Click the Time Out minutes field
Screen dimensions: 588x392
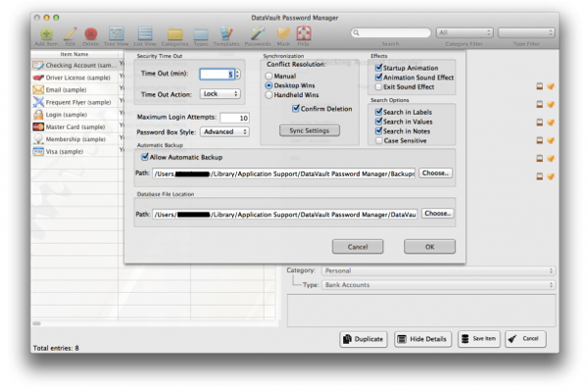pyautogui.click(x=218, y=73)
